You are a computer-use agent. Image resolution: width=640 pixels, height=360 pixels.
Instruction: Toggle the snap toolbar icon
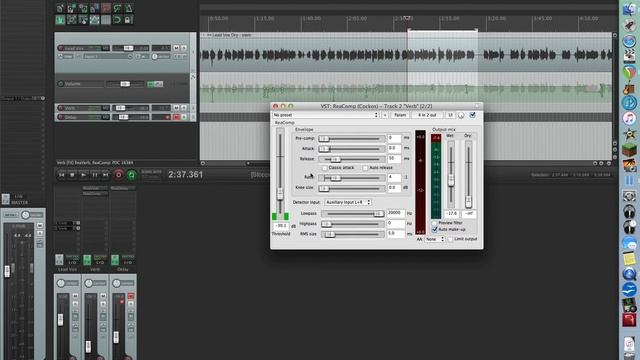[117, 20]
